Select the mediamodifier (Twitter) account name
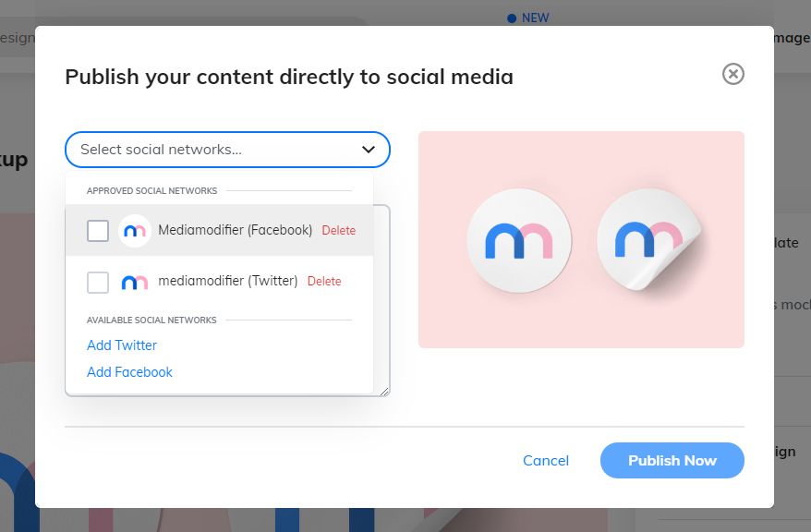 pyautogui.click(x=227, y=281)
